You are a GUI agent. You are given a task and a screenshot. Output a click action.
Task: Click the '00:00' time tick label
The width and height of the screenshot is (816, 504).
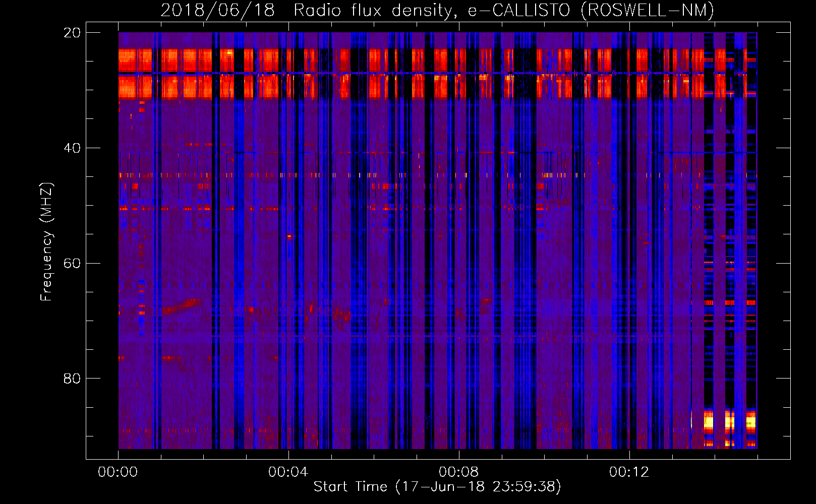tap(118, 472)
